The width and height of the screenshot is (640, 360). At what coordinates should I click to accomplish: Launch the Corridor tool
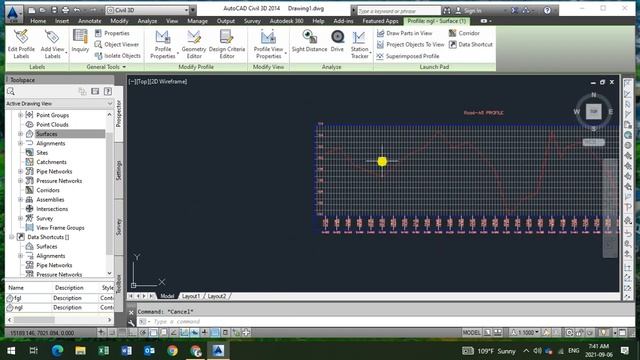(464, 33)
